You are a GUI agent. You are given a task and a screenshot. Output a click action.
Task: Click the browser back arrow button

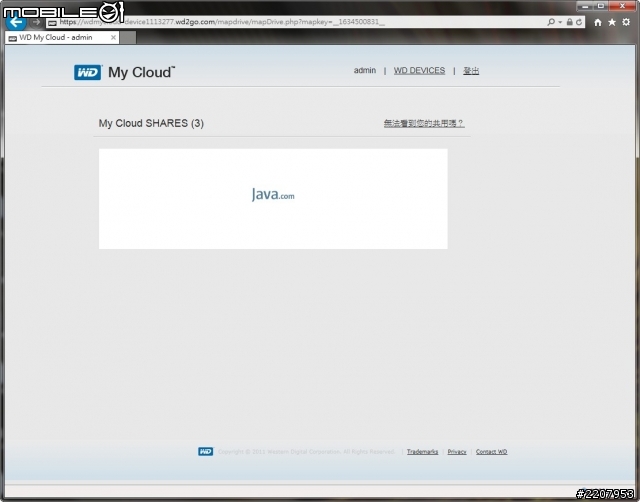tap(16, 22)
